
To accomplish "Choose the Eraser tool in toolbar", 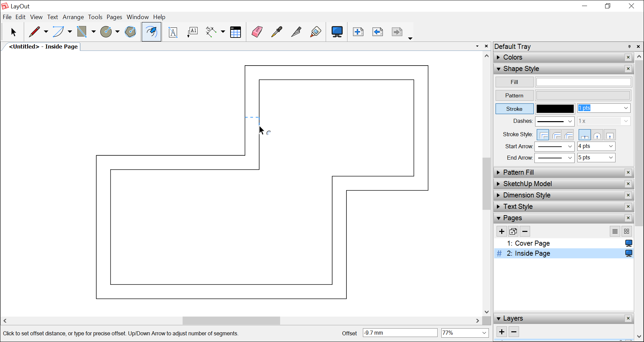I will (257, 32).
